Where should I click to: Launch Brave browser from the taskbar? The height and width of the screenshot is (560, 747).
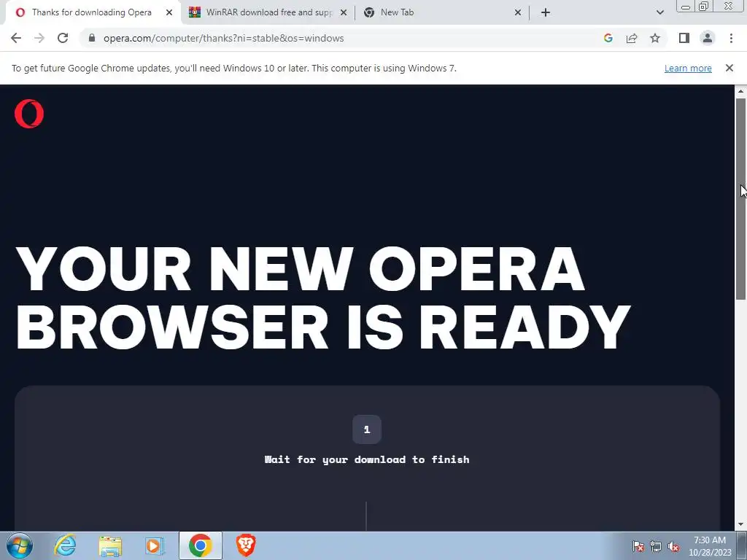tap(246, 545)
